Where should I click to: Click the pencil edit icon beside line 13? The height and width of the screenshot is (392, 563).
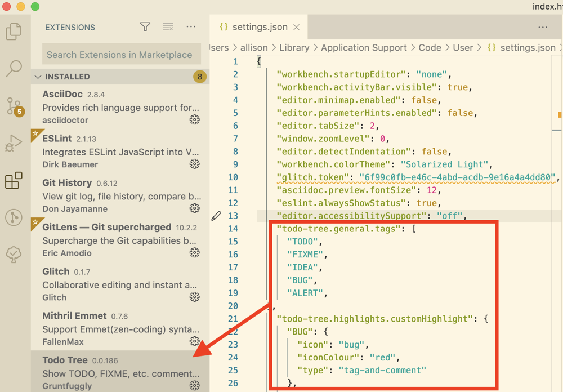click(216, 216)
